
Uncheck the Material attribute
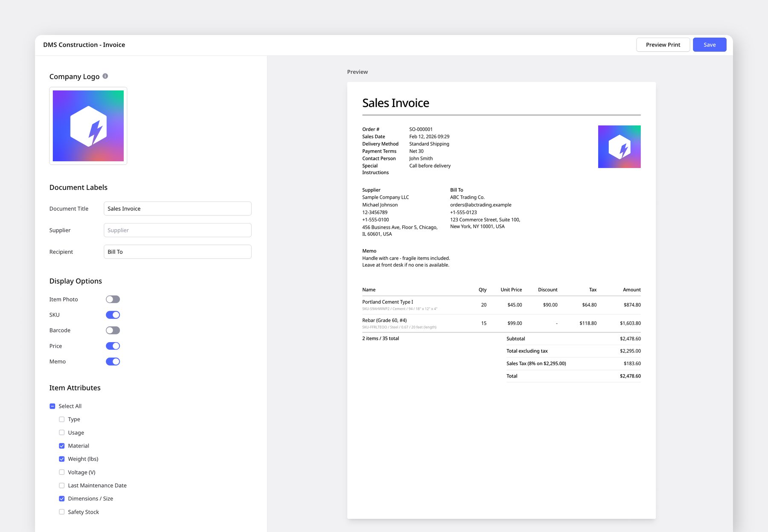coord(62,446)
